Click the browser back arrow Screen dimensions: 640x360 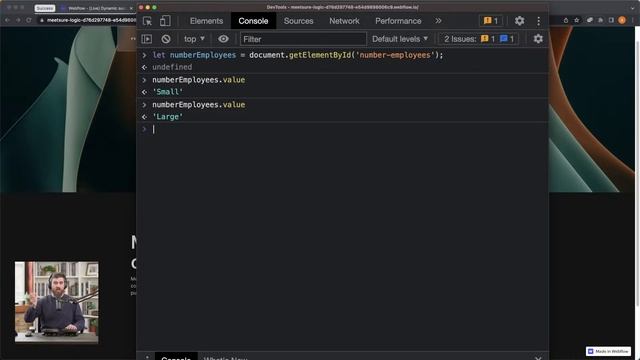[7, 20]
